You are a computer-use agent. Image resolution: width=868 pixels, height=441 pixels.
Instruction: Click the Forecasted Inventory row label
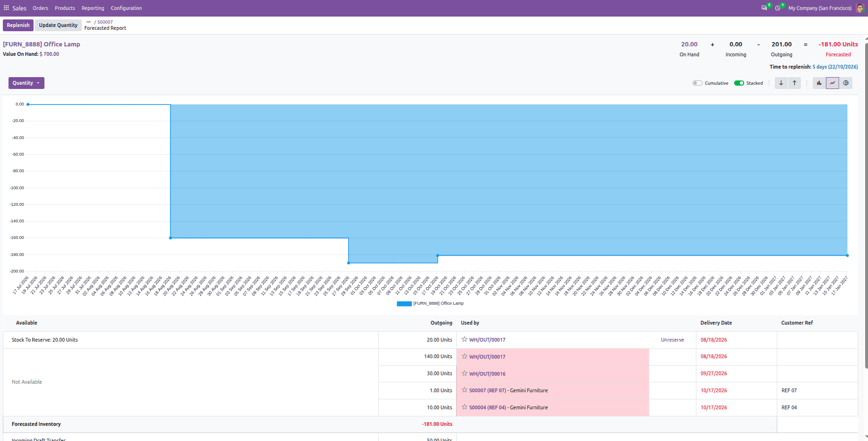36,424
